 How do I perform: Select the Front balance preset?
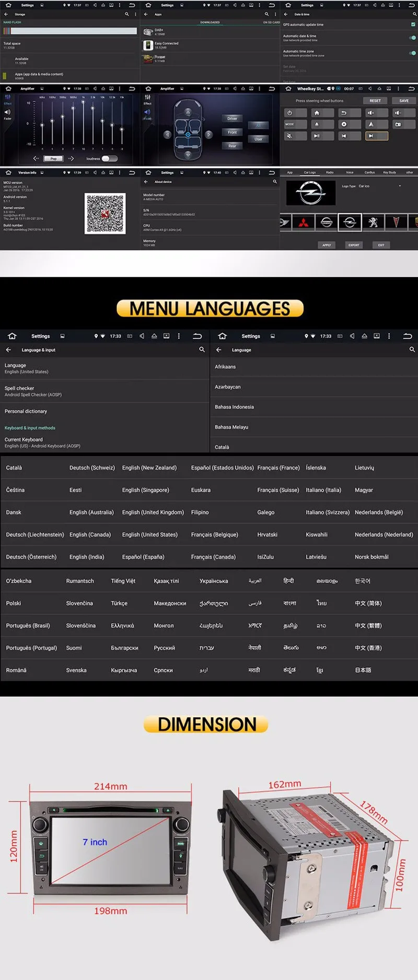coord(232,132)
